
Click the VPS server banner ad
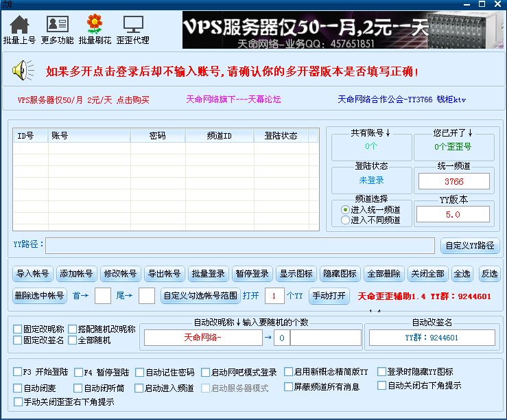(343, 30)
